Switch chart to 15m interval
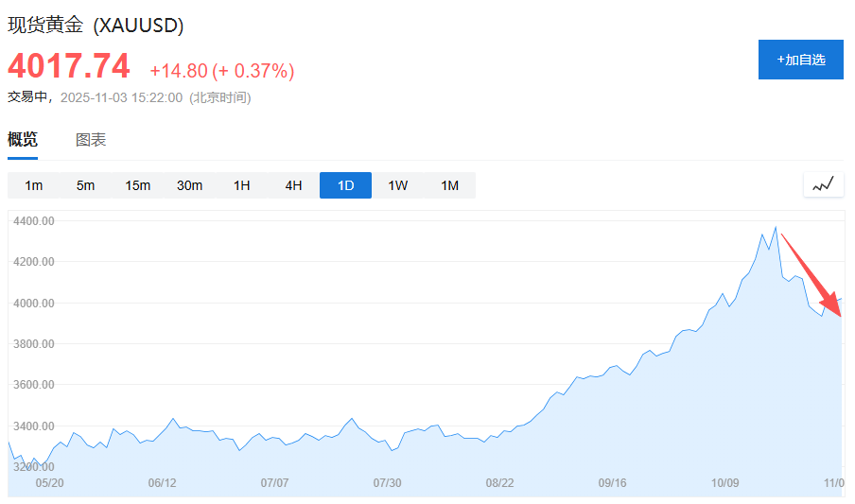Viewport: 855px width, 504px height. click(138, 185)
